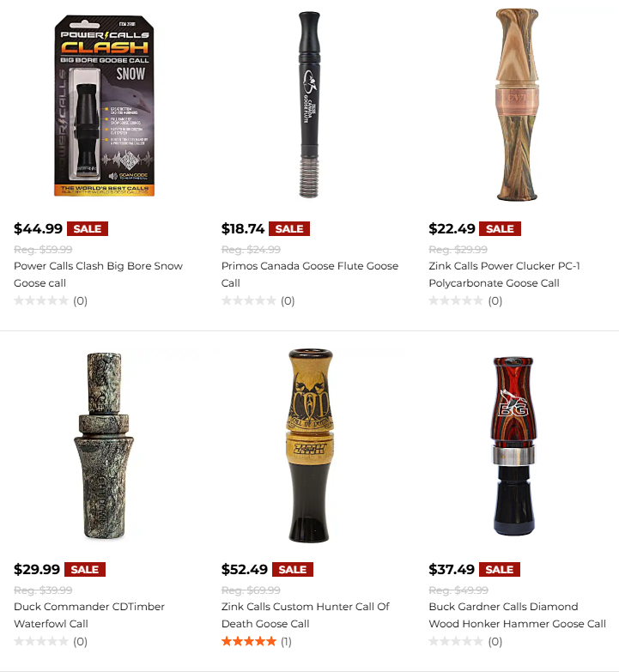Open the Primos Canada Goose Flute image
This screenshot has height=672, width=619.
(309, 105)
